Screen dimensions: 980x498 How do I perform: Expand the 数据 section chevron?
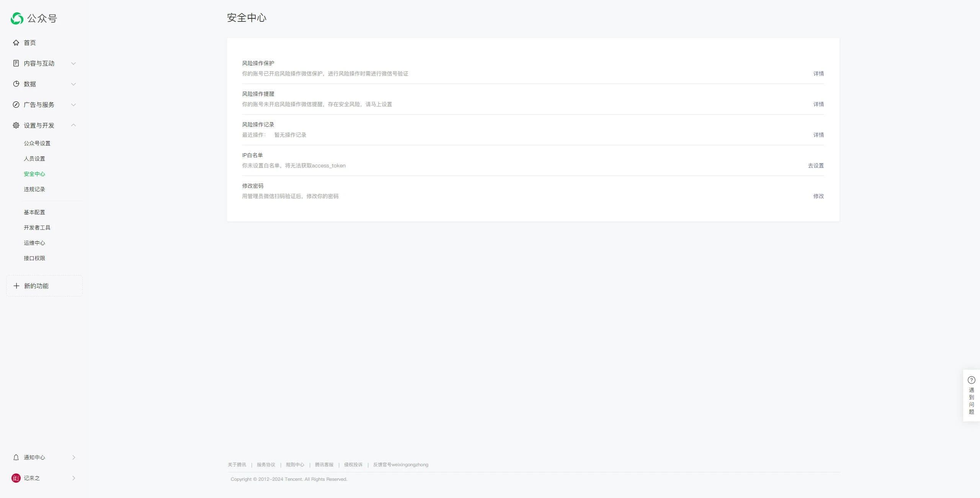[73, 84]
